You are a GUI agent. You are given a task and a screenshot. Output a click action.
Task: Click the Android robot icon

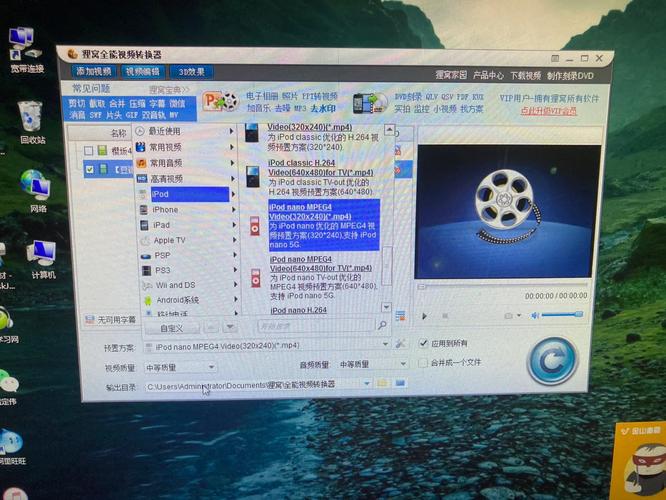[x=148, y=301]
